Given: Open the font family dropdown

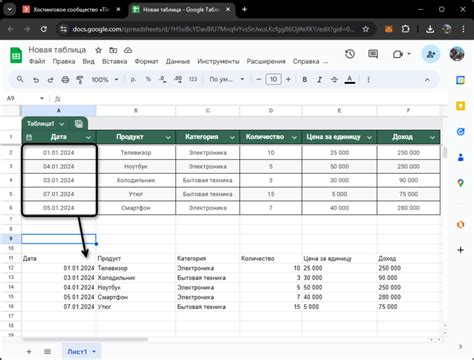Looking at the screenshot, I should tap(227, 79).
